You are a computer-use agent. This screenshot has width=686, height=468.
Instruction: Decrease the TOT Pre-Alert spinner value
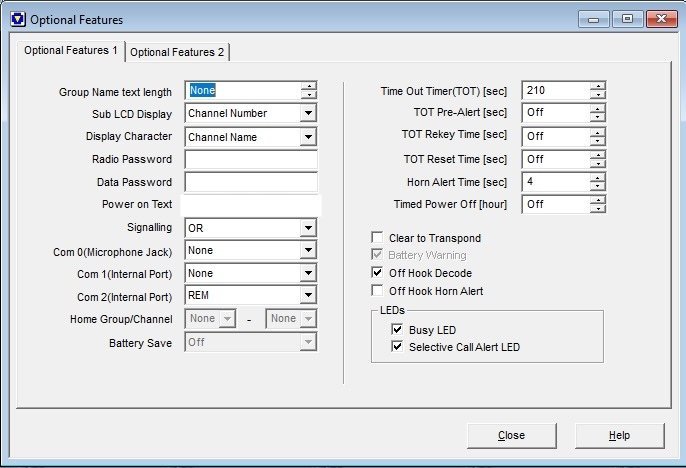597,118
